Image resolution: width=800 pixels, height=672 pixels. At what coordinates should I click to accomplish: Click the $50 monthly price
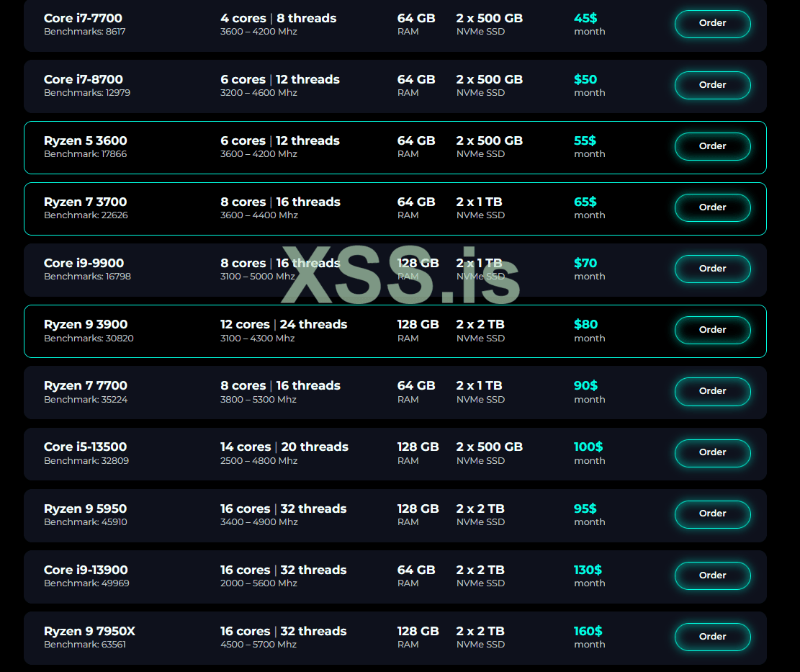(585, 80)
